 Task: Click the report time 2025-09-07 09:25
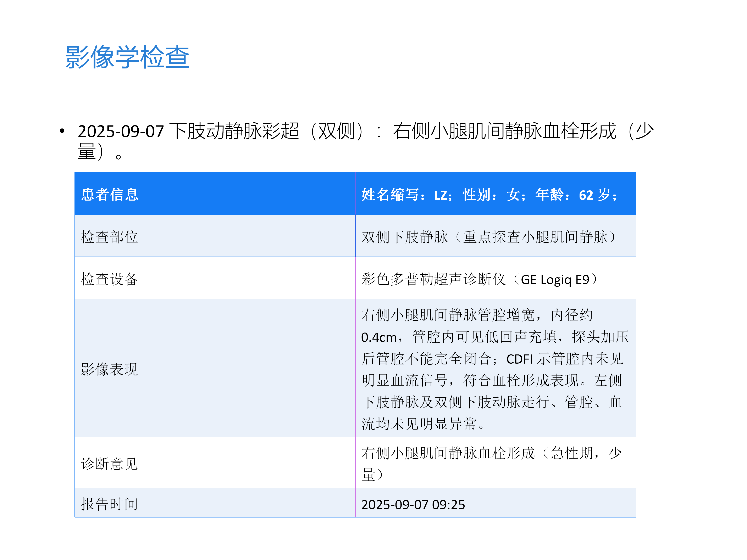click(x=413, y=505)
